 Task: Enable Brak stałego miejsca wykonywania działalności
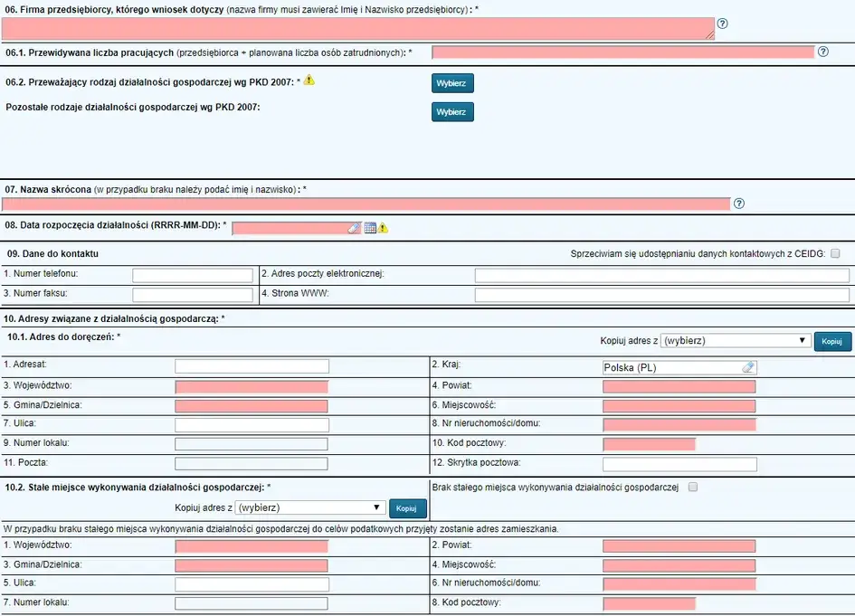[691, 487]
